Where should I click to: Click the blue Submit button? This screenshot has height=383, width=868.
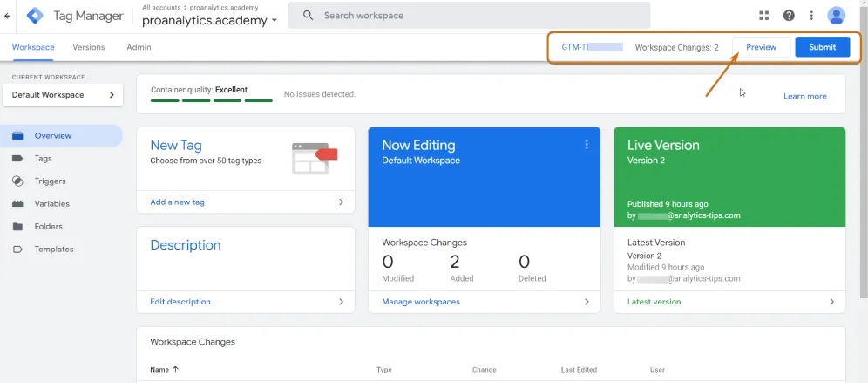click(x=823, y=47)
